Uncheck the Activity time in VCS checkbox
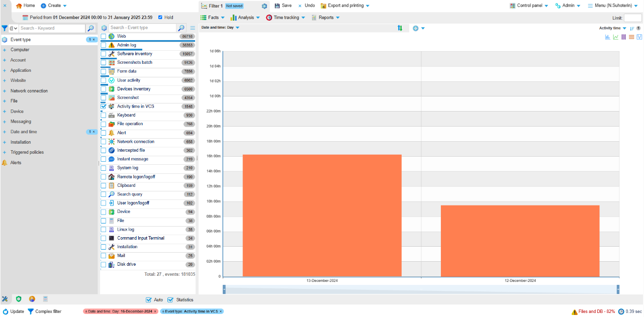 (104, 107)
